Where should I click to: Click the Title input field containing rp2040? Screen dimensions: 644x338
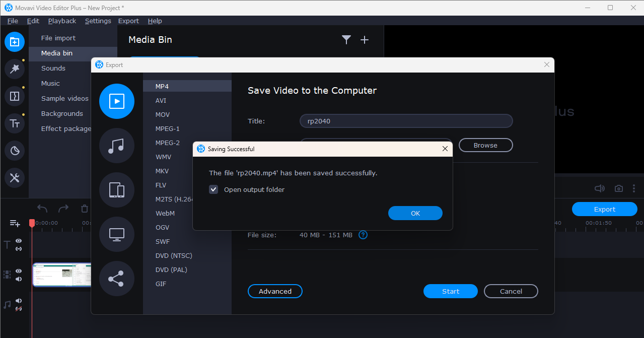coord(406,121)
